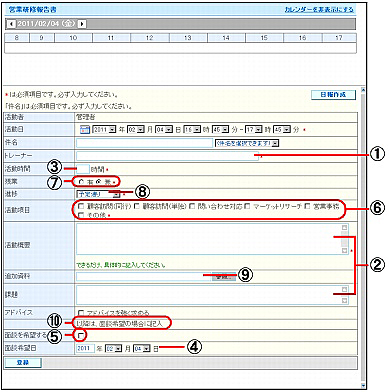This screenshot has height=392, width=389.
Task: Click the 登録 button
Action: click(x=23, y=363)
